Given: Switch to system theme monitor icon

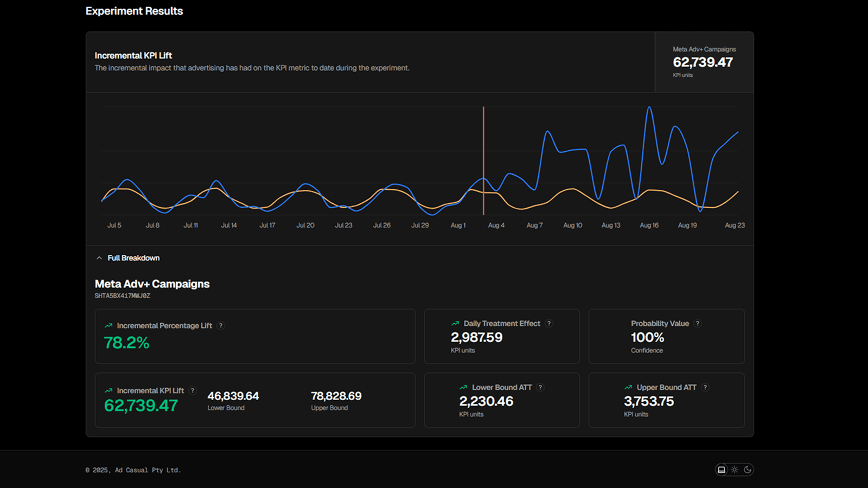Looking at the screenshot, I should pos(722,470).
